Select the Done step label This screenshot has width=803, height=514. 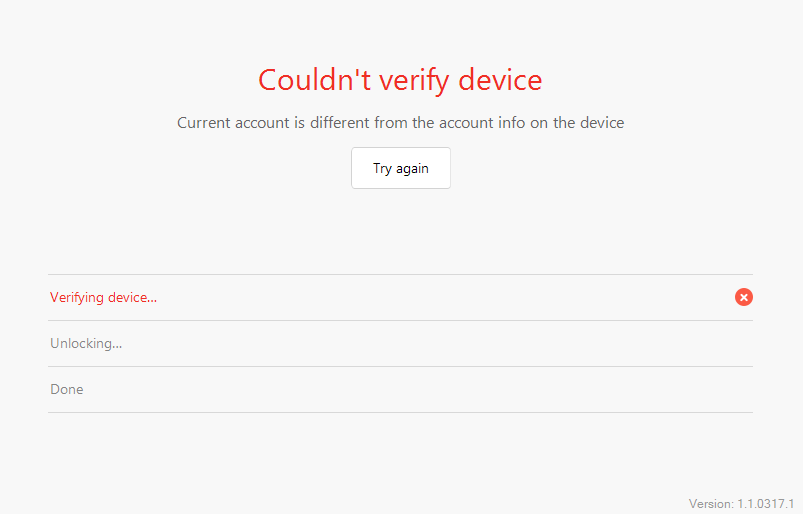click(x=67, y=389)
